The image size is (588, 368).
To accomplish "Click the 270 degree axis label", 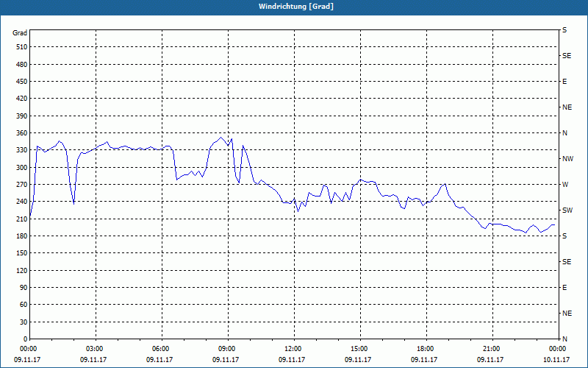I will [x=22, y=185].
